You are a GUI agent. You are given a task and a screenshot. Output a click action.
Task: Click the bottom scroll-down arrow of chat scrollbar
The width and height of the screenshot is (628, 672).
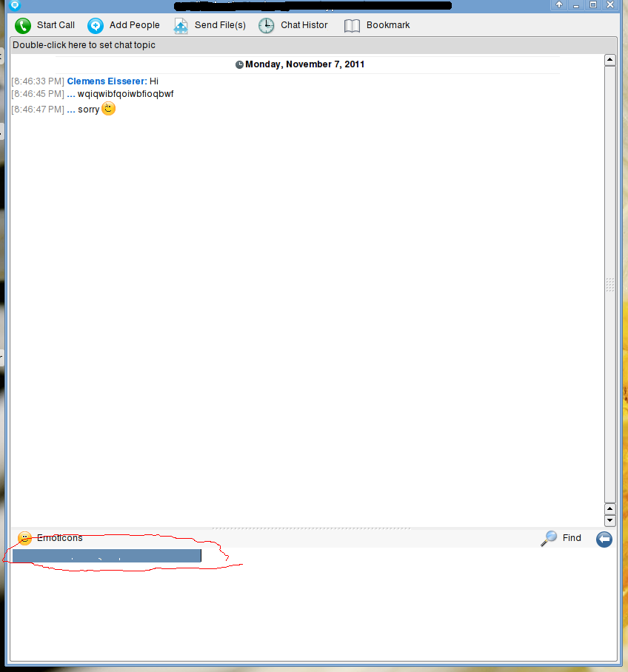coord(610,520)
